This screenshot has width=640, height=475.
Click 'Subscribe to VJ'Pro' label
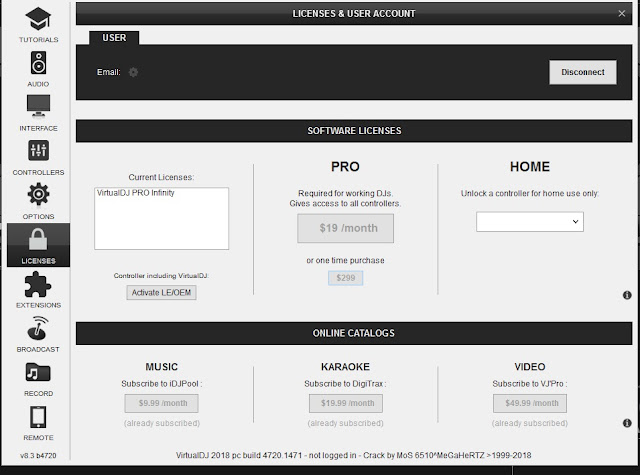click(x=530, y=384)
